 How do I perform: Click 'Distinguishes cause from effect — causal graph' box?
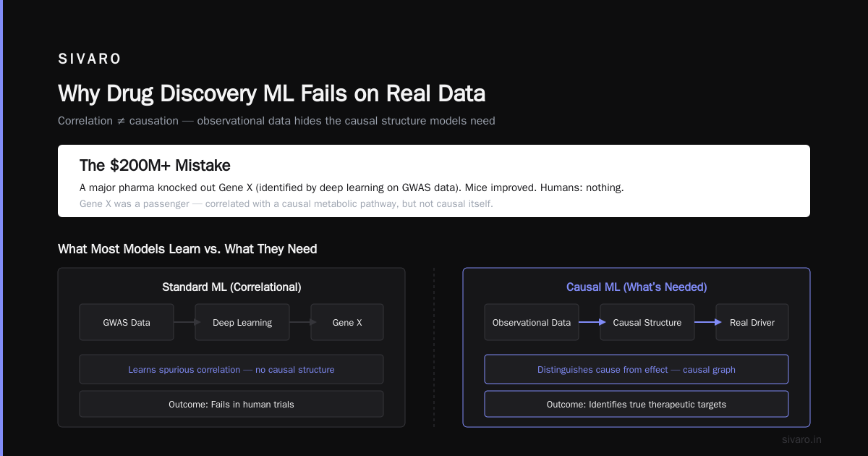(x=637, y=369)
